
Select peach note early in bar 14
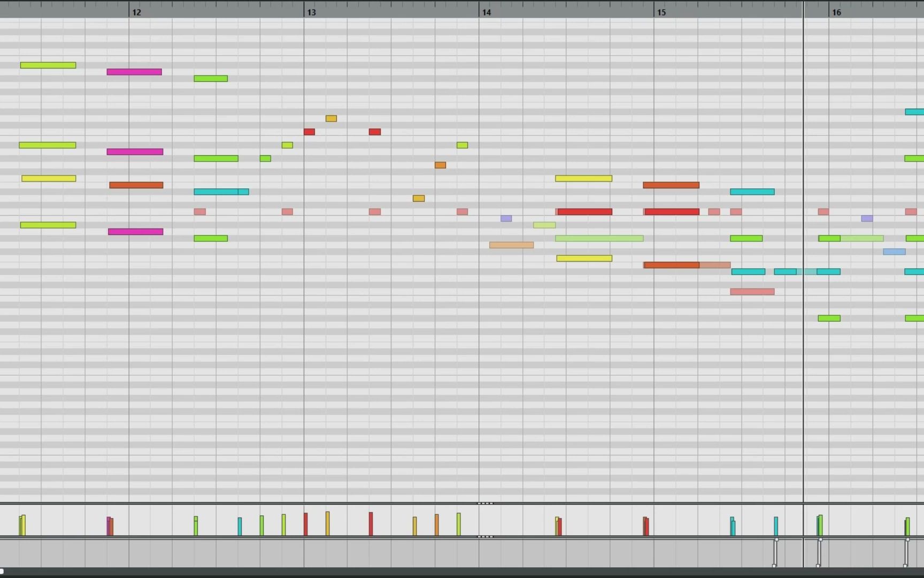tap(511, 245)
